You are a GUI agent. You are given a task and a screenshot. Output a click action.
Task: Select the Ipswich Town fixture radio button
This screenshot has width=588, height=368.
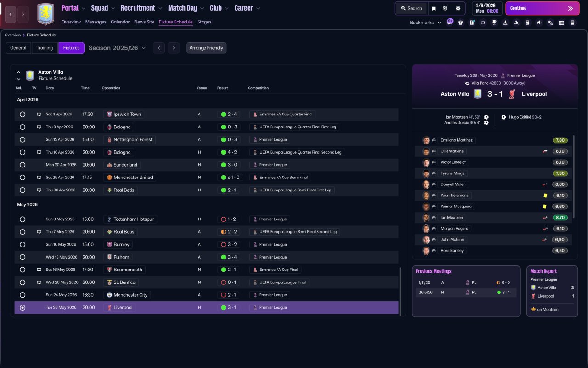point(23,115)
